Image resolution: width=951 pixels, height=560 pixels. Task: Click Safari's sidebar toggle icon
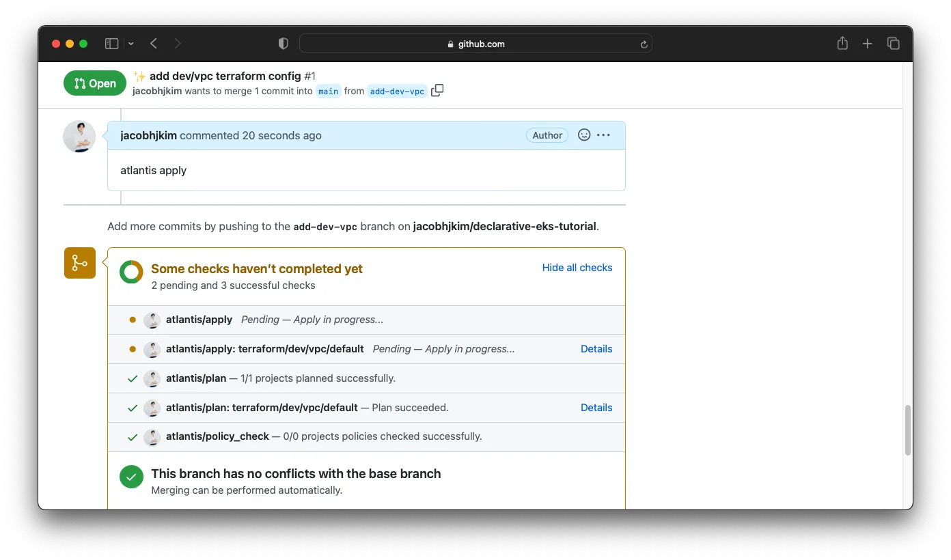point(111,44)
